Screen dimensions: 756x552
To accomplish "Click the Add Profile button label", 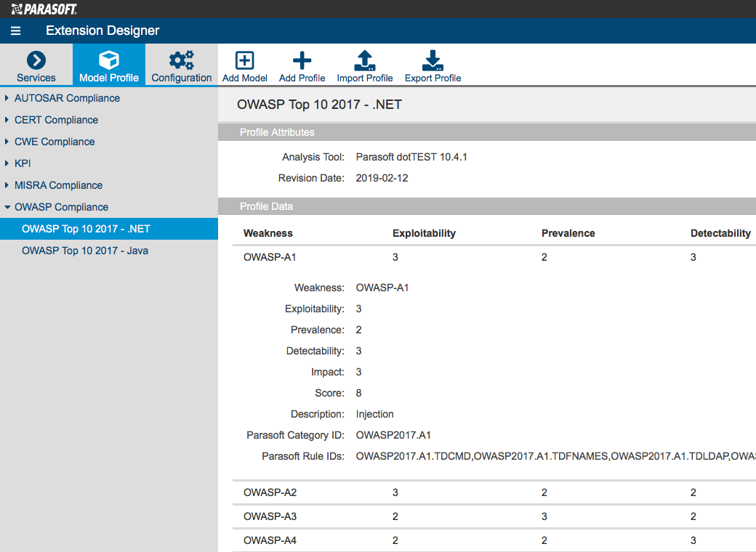I will click(302, 78).
